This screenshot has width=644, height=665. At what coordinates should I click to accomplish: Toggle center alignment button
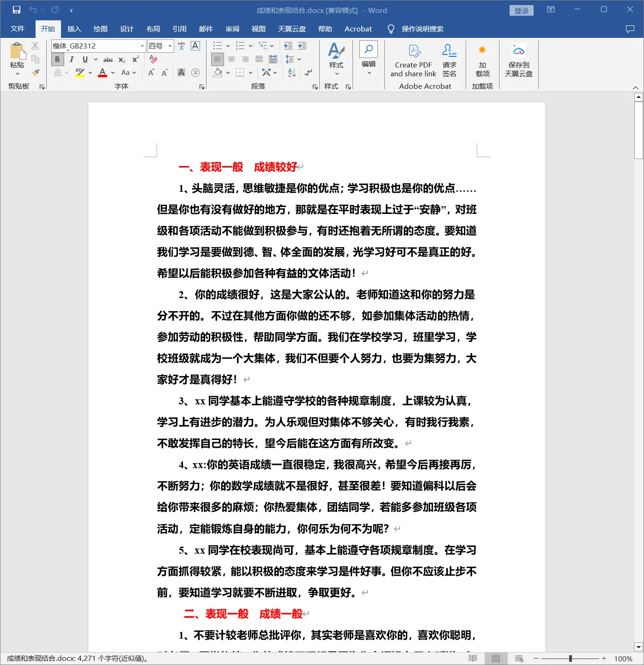pos(231,59)
